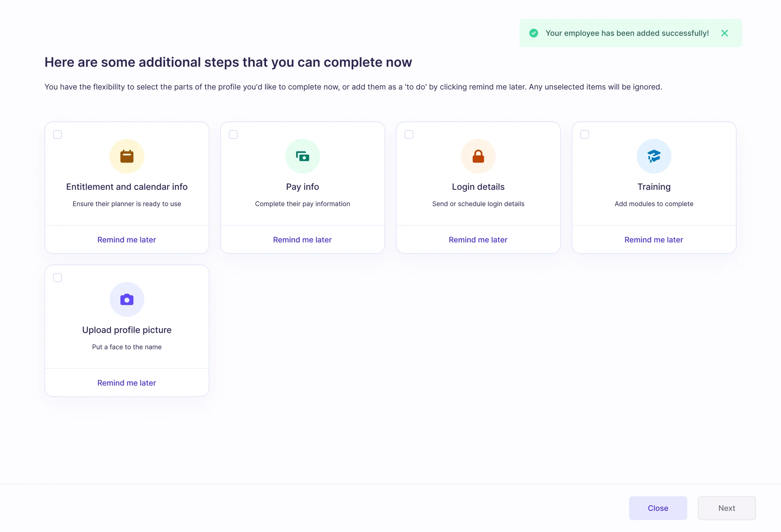Select the Pay info checkbox

tap(233, 134)
